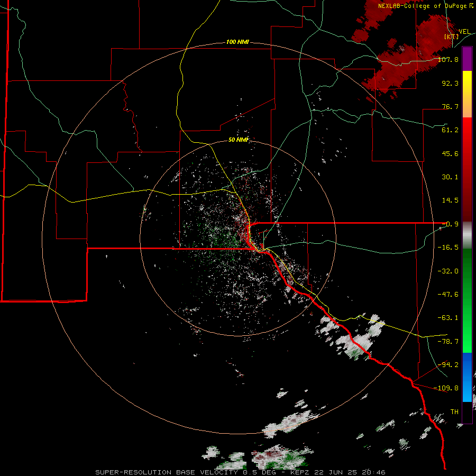Pick the black TH segment of the velocity bar
Screen dimensions: 476x476
tap(467, 412)
